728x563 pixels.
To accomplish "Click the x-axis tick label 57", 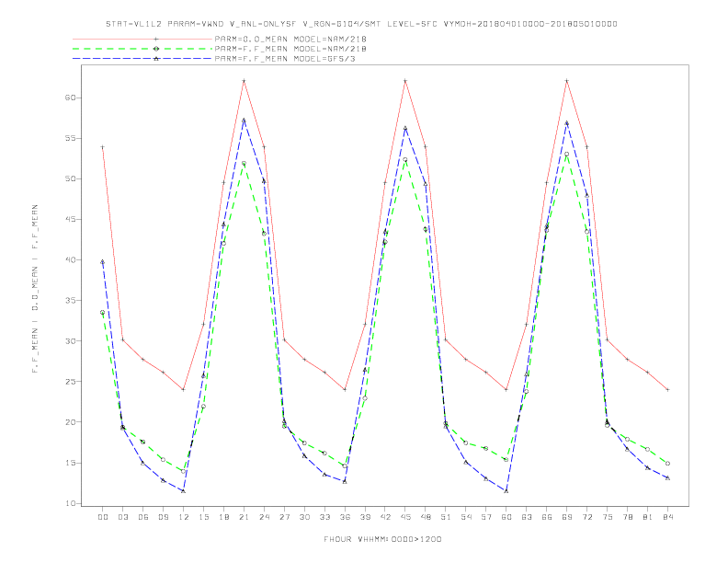I will click(x=486, y=518).
